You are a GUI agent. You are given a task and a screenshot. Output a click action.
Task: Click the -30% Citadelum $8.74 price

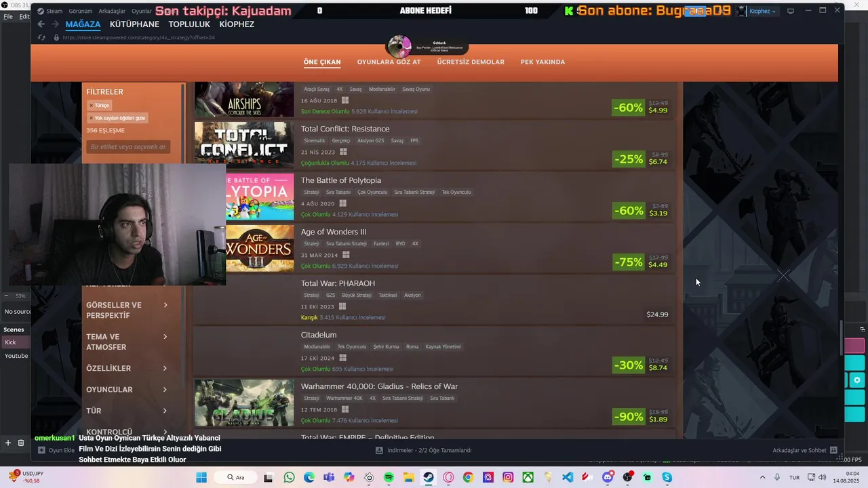(642, 365)
